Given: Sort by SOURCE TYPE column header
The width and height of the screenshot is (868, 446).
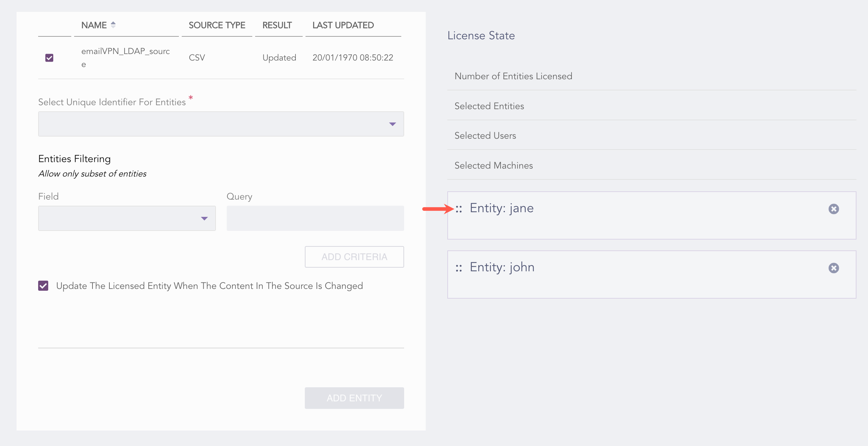Looking at the screenshot, I should (217, 25).
